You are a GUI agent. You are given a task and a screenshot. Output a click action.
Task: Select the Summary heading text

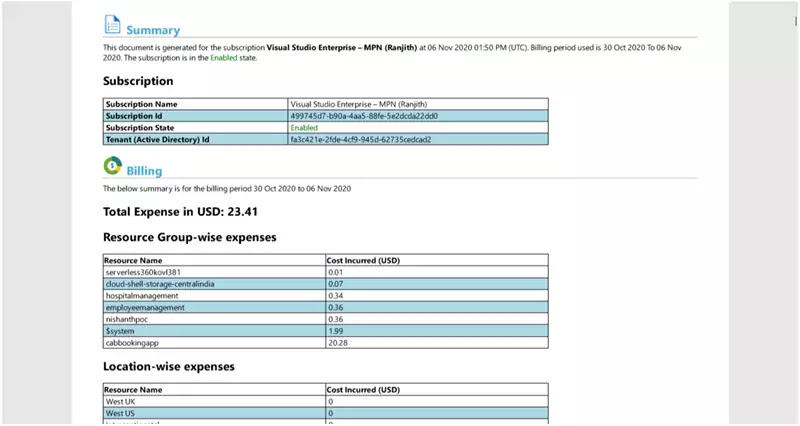pyautogui.click(x=153, y=30)
